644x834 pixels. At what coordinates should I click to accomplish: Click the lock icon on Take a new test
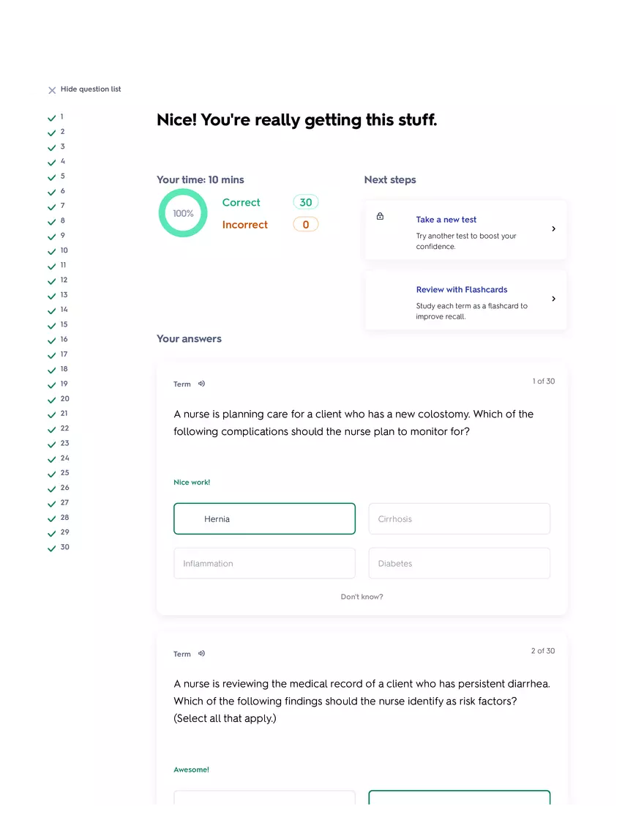coord(380,217)
